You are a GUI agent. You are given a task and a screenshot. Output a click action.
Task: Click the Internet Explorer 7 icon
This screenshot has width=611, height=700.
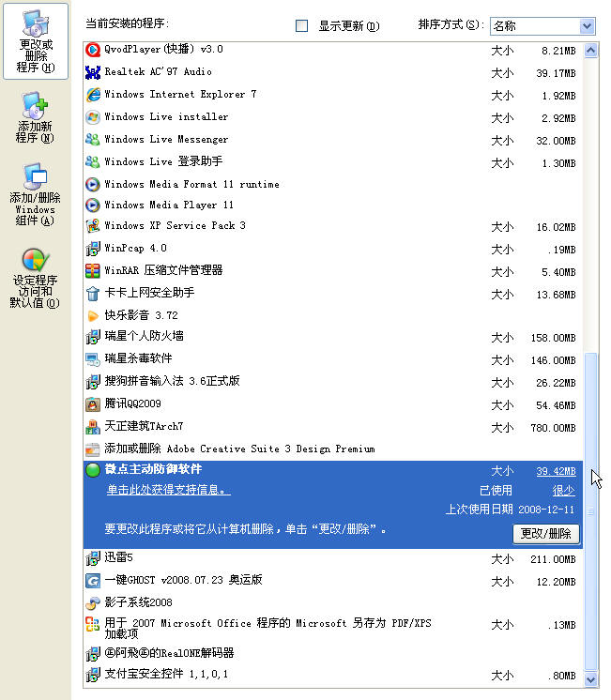tap(93, 95)
